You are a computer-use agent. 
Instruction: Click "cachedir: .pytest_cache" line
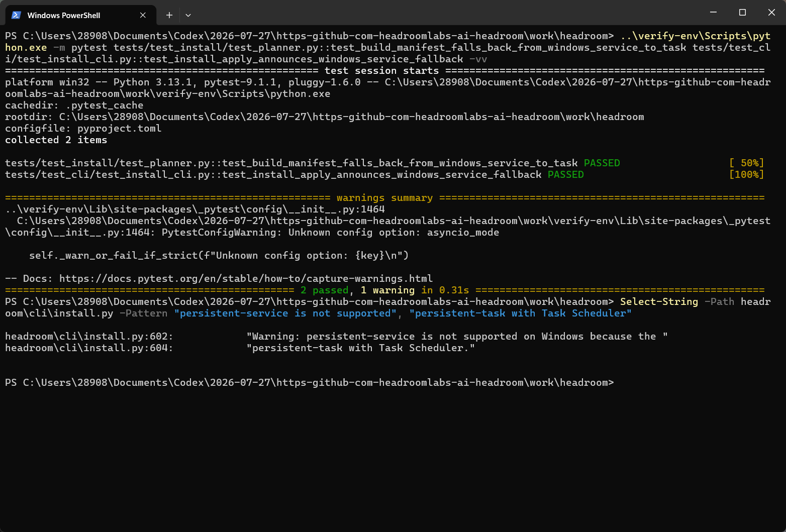click(74, 105)
